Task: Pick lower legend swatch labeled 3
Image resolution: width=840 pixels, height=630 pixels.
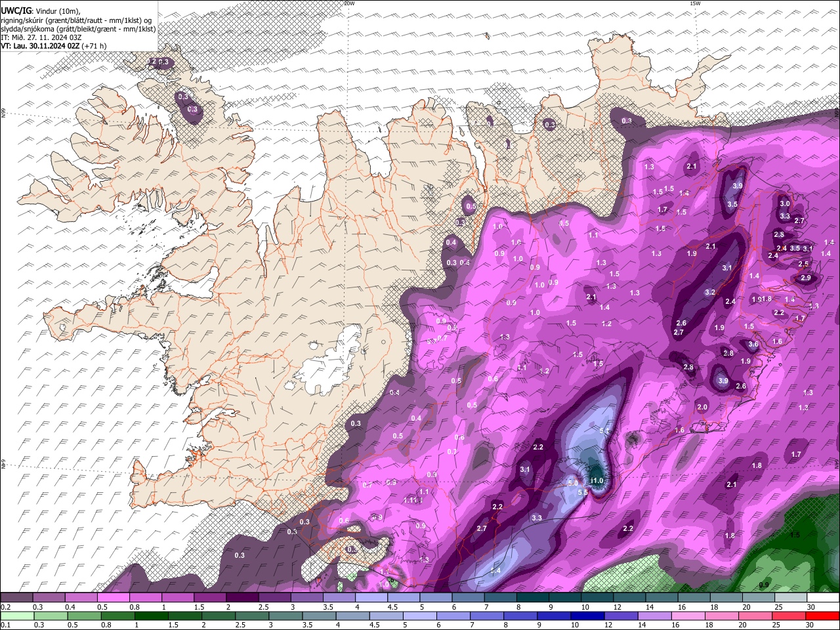Action: coord(285,616)
